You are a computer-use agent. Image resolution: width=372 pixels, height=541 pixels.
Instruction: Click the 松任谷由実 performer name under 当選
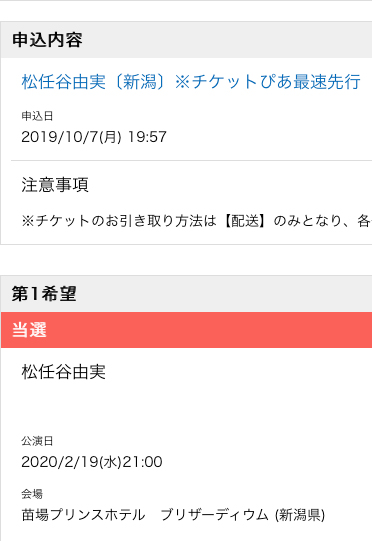(x=63, y=372)
